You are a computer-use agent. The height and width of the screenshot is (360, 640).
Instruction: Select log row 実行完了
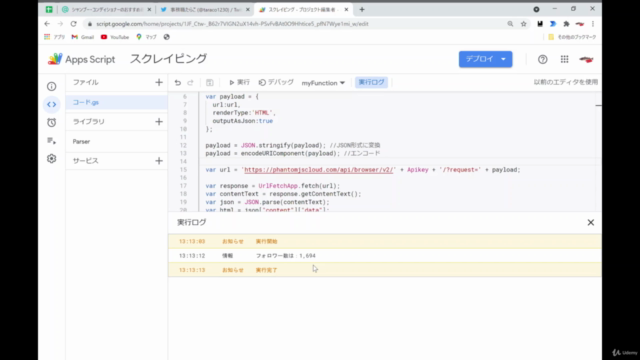click(384, 270)
